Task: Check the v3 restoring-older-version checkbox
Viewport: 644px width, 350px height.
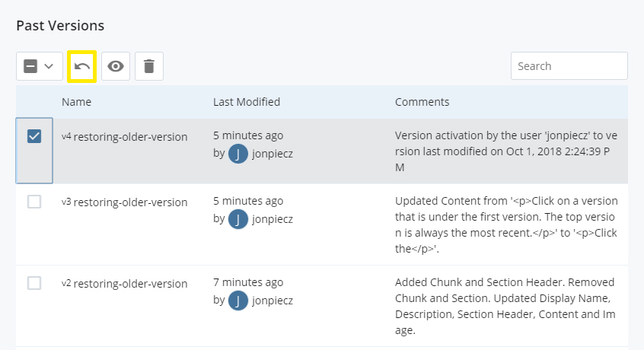Action: tap(34, 202)
